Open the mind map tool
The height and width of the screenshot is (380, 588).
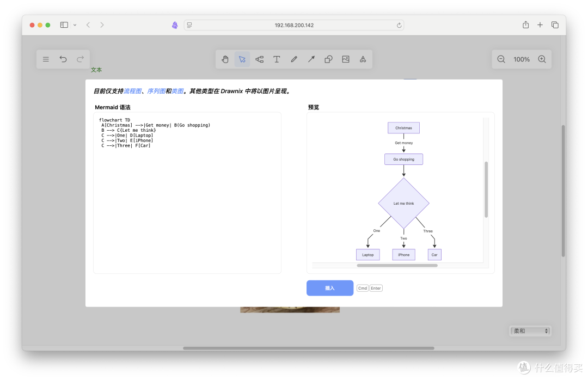(x=259, y=59)
